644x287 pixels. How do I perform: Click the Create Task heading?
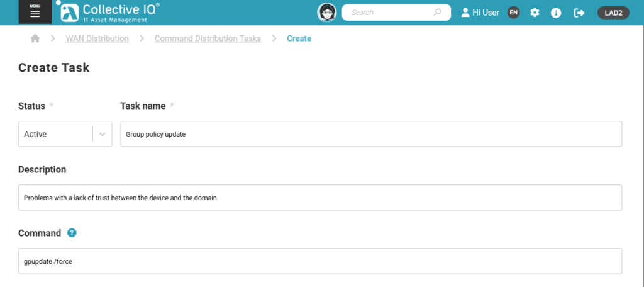(54, 67)
